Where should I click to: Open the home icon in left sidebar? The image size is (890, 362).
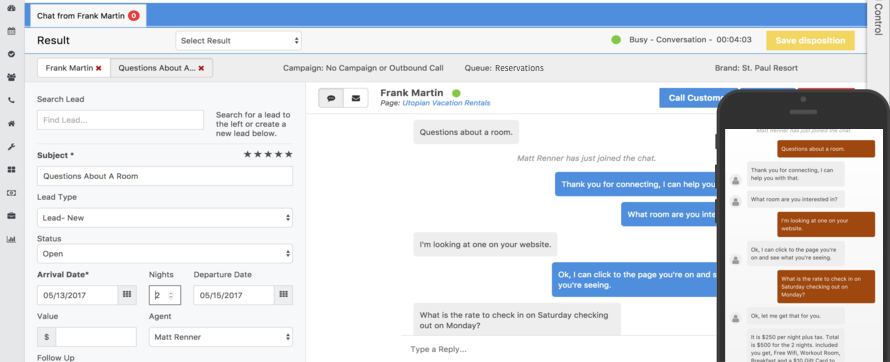pos(11,123)
